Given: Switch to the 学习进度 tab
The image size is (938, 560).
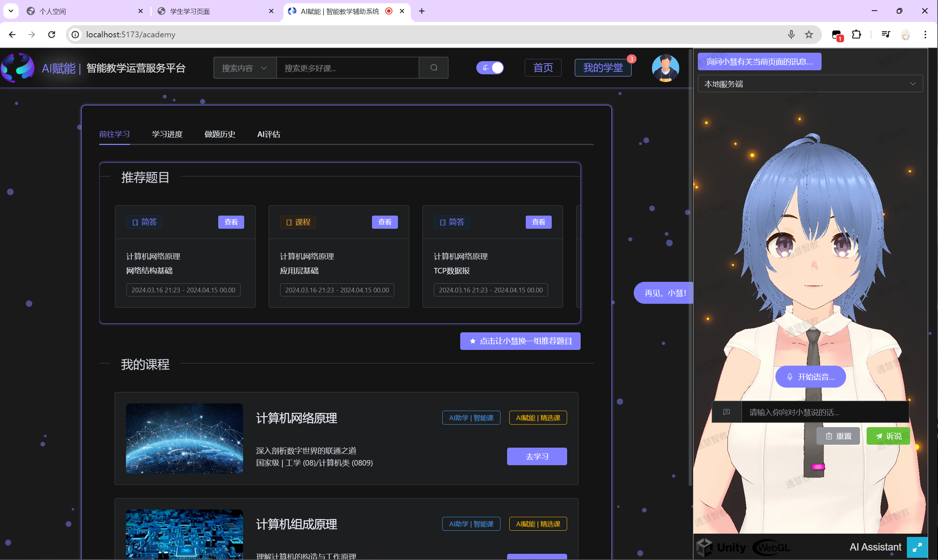Looking at the screenshot, I should click(x=167, y=134).
